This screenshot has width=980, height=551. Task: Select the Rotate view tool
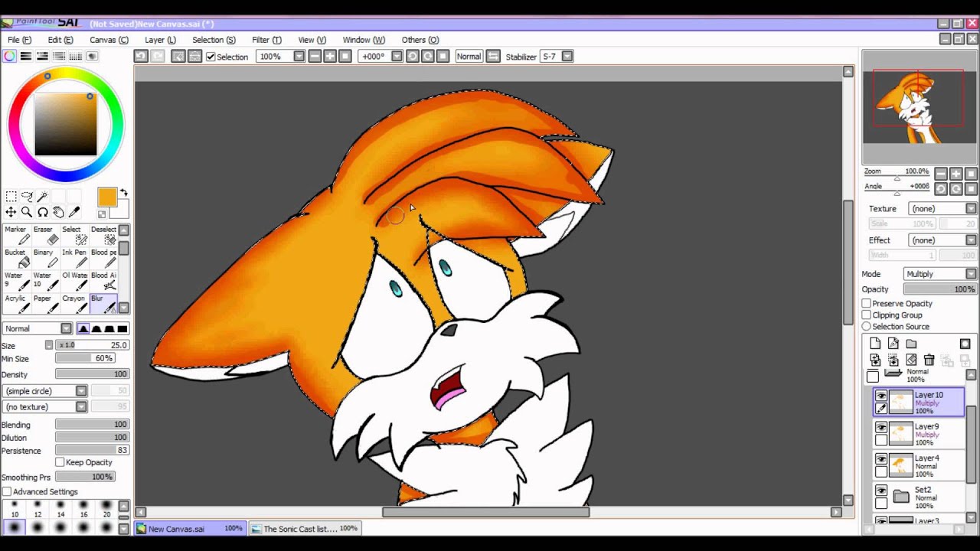43,212
